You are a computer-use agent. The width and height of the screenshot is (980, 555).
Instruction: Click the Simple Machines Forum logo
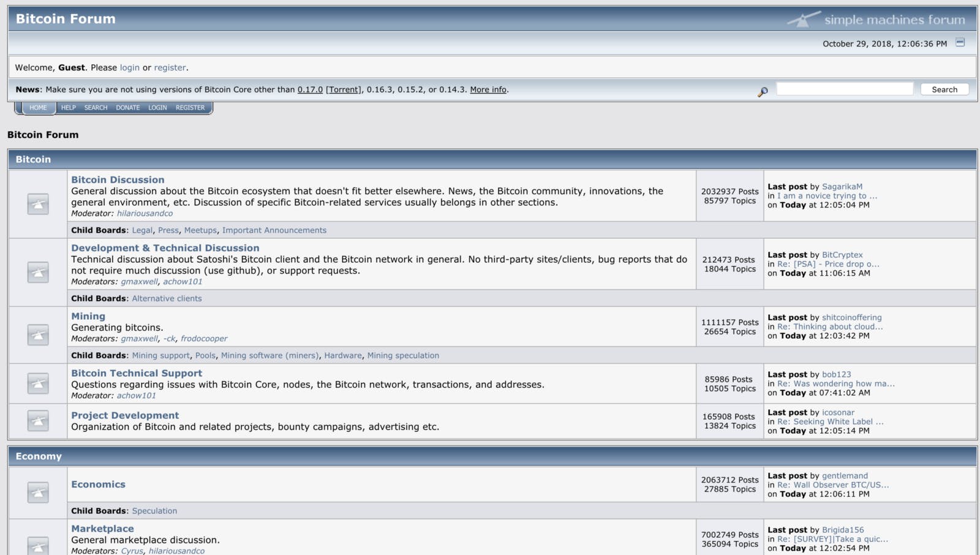click(876, 20)
